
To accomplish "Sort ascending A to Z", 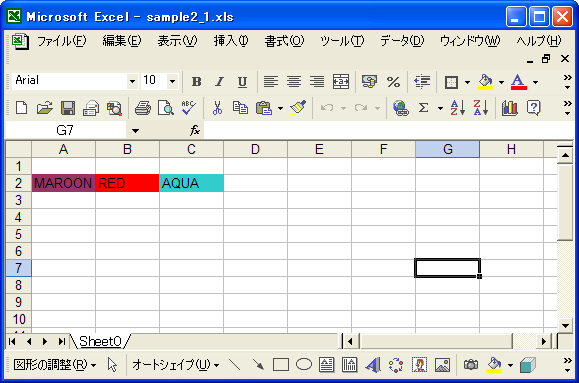I will [x=458, y=108].
